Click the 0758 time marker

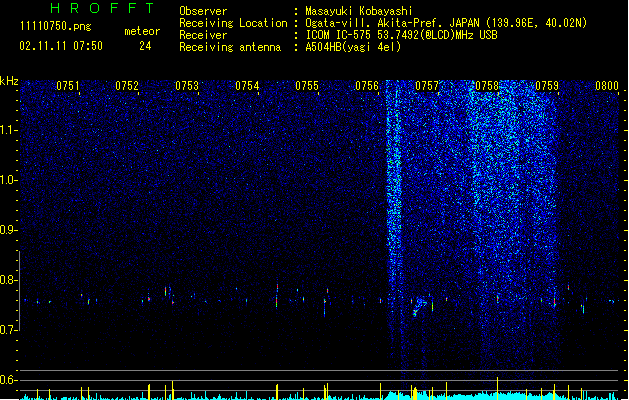point(487,86)
